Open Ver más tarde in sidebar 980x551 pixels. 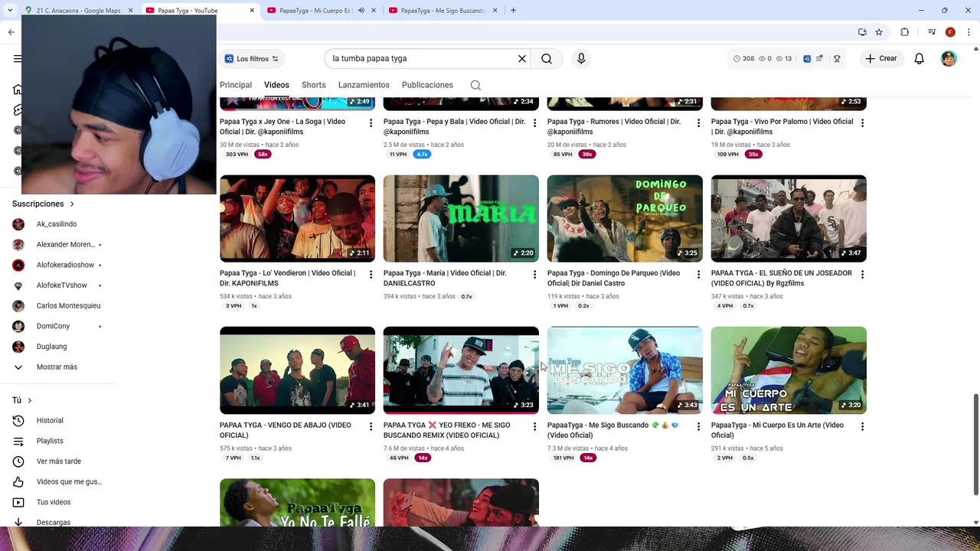pyautogui.click(x=58, y=461)
